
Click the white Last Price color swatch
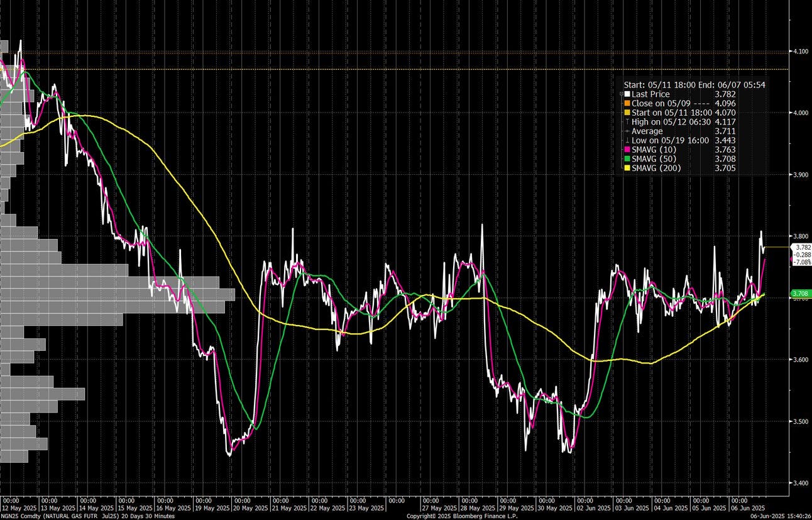pos(627,94)
